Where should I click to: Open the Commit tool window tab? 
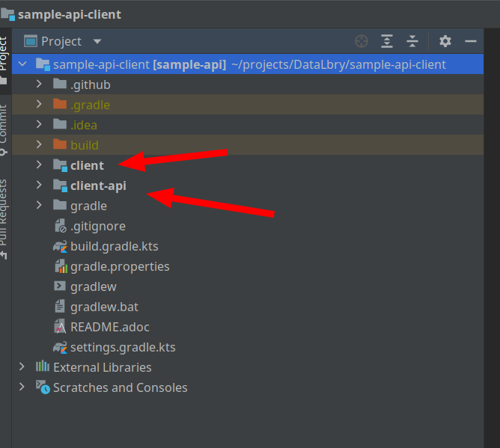(x=4, y=129)
